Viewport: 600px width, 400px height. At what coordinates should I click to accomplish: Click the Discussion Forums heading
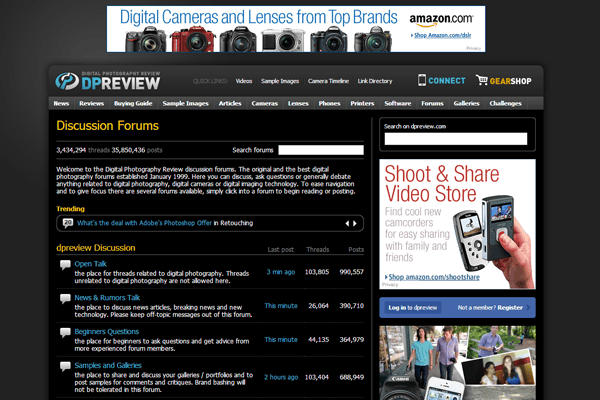tap(108, 126)
